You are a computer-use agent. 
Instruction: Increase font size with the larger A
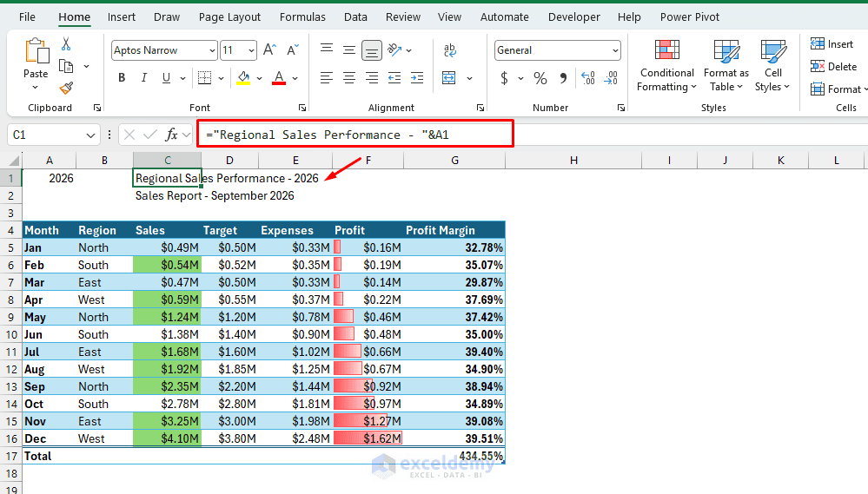[269, 49]
